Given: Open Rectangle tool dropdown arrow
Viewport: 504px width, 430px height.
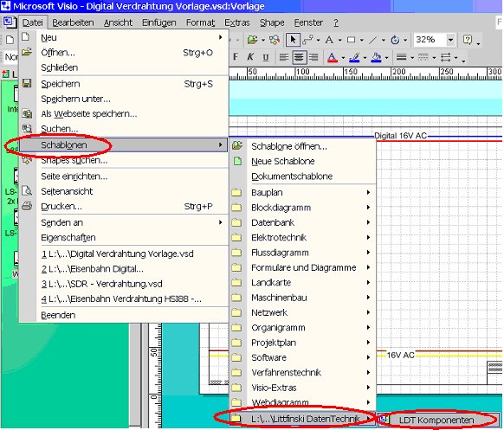Looking at the screenshot, I should click(x=361, y=41).
